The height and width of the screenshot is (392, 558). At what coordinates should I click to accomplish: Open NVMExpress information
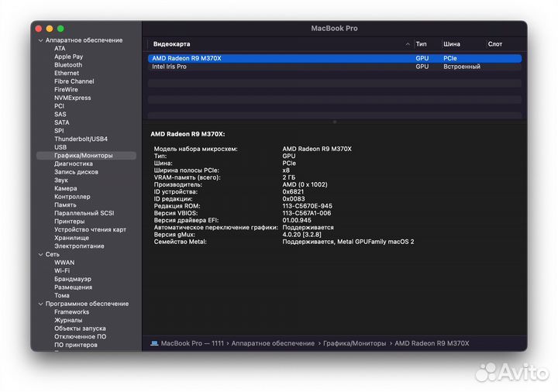(x=72, y=98)
